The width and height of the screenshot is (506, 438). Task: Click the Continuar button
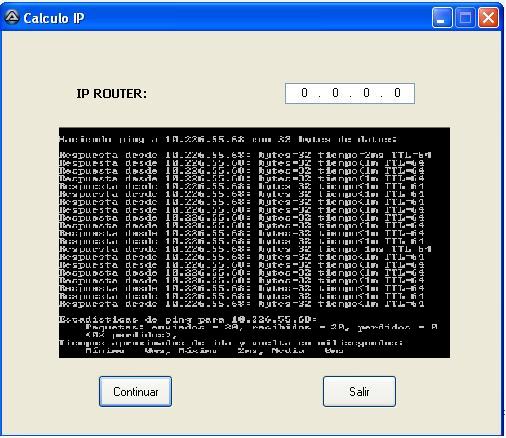(x=135, y=392)
